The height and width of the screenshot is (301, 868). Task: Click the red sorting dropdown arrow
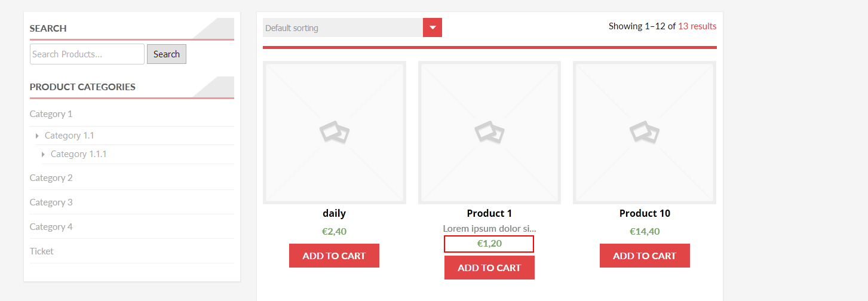click(x=433, y=27)
